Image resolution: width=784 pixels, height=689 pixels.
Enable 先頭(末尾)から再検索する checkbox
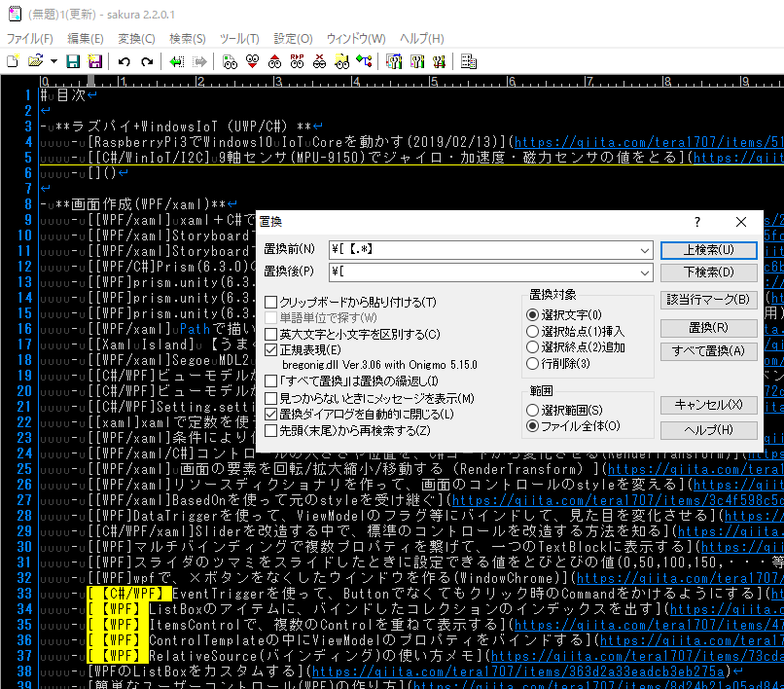pos(271,431)
